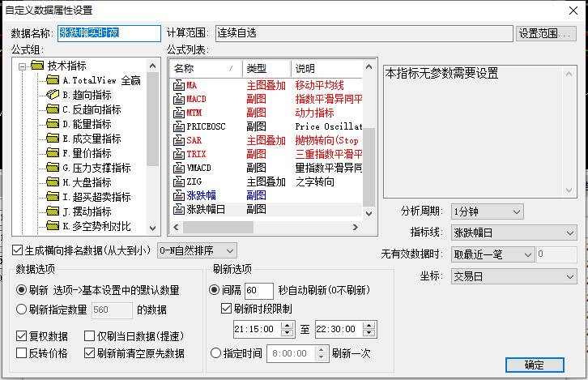Click the 大盘指标 folder icon
Image resolution: width=588 pixels, height=380 pixels.
(53, 182)
